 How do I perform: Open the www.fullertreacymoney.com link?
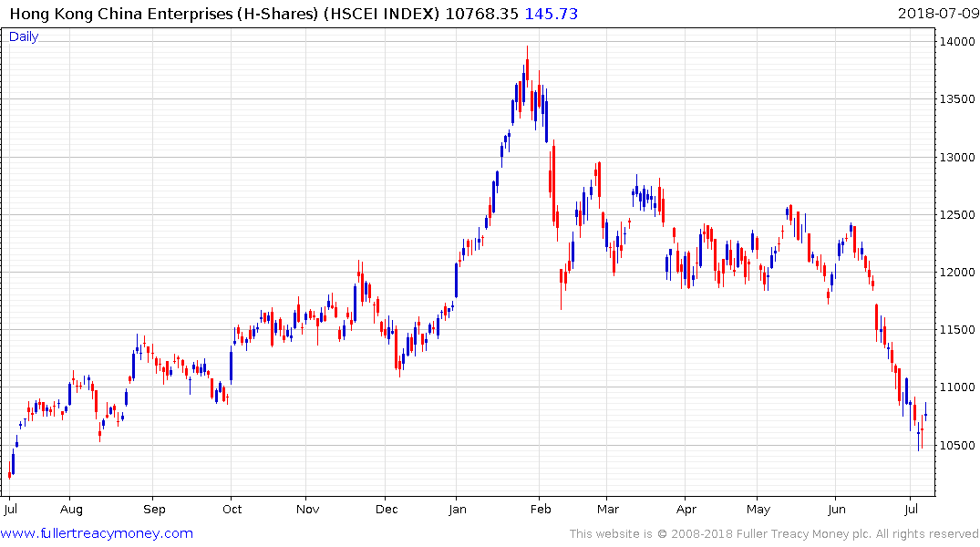coord(97,533)
